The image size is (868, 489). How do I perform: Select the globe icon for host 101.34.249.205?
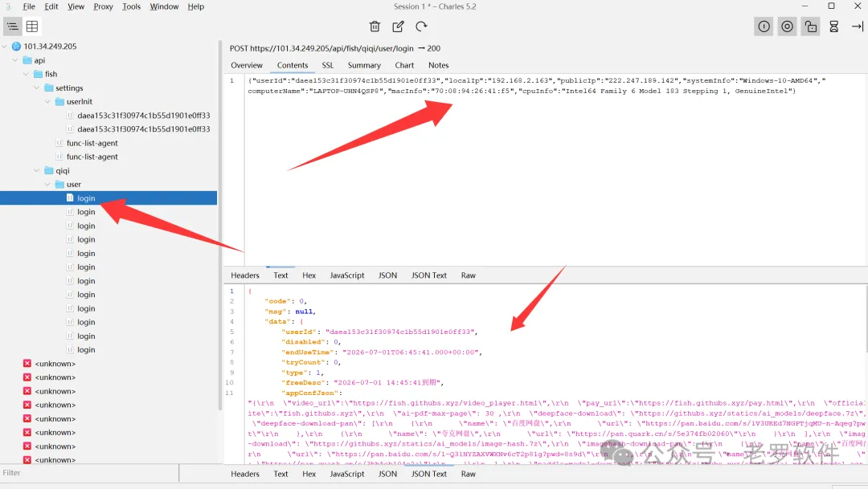click(16, 47)
